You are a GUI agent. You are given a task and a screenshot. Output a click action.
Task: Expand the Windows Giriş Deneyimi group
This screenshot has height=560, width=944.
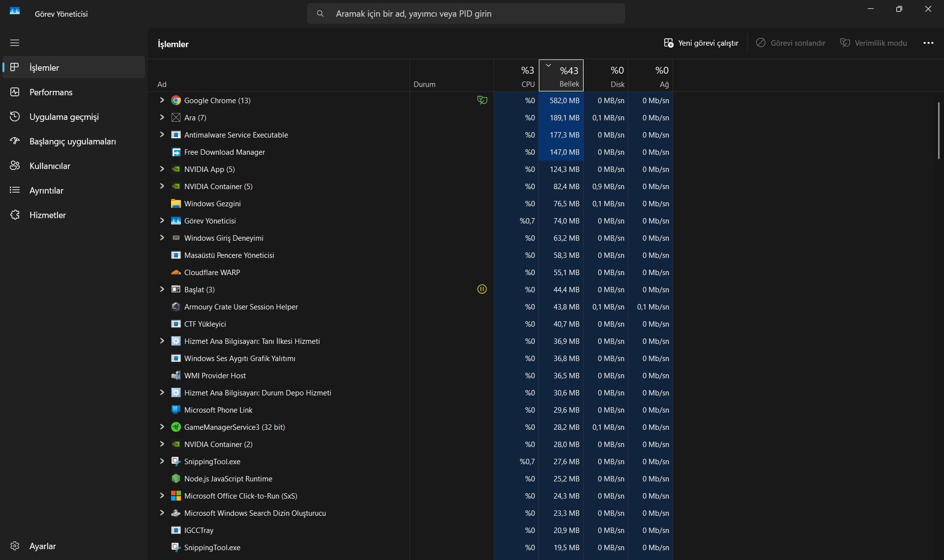pos(162,238)
